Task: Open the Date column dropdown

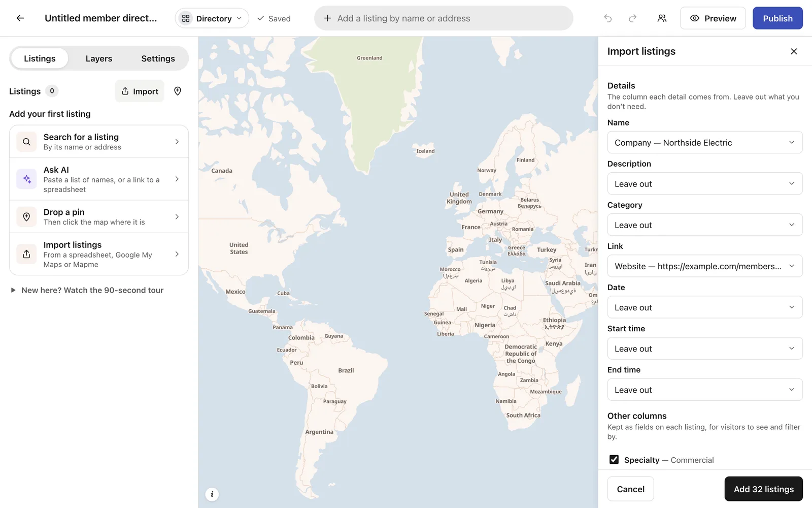Action: click(705, 307)
